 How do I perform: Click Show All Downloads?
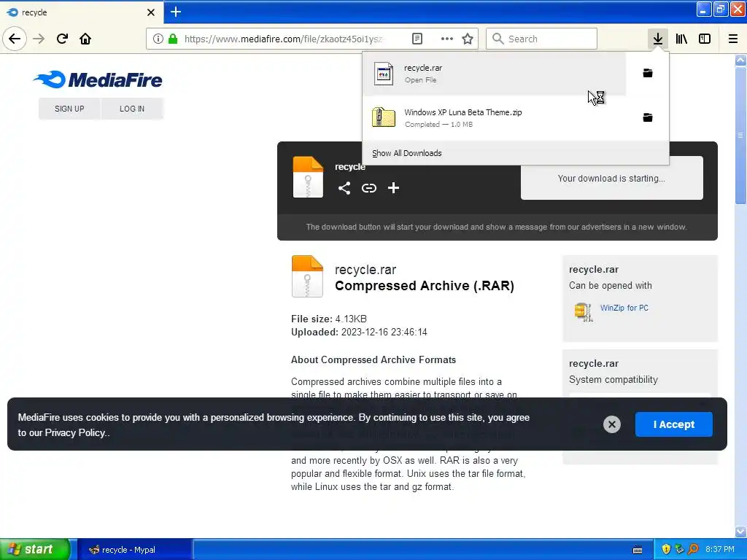(407, 153)
